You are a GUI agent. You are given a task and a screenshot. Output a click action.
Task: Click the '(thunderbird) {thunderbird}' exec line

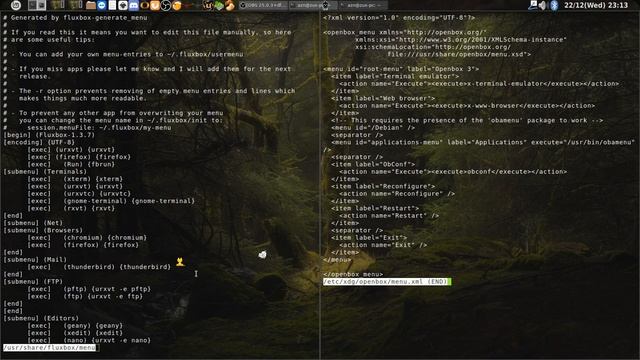point(99,267)
